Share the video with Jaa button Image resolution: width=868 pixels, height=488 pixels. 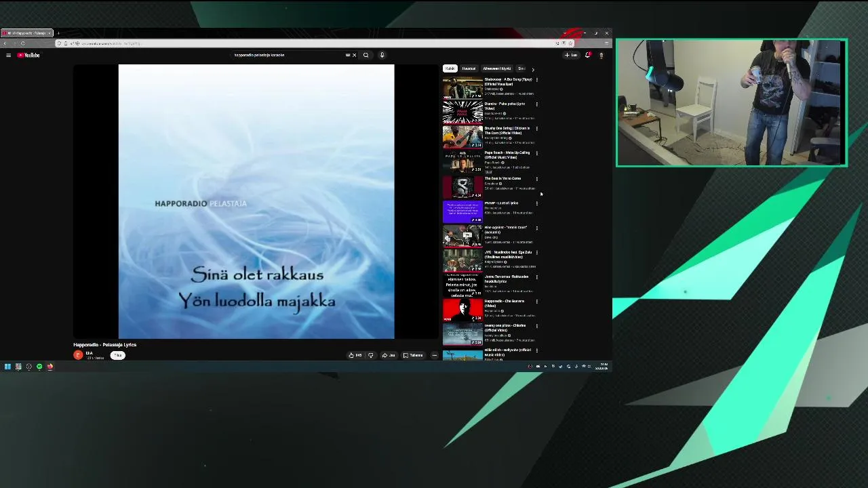coord(389,355)
